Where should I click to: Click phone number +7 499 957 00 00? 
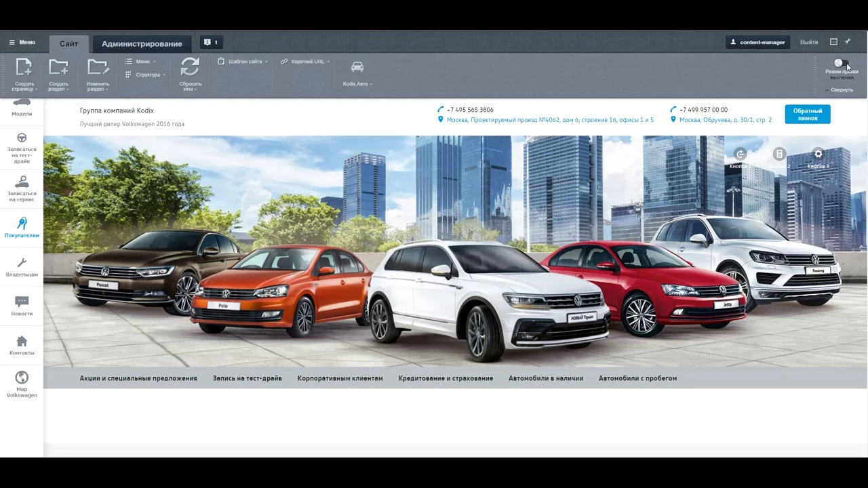point(703,110)
